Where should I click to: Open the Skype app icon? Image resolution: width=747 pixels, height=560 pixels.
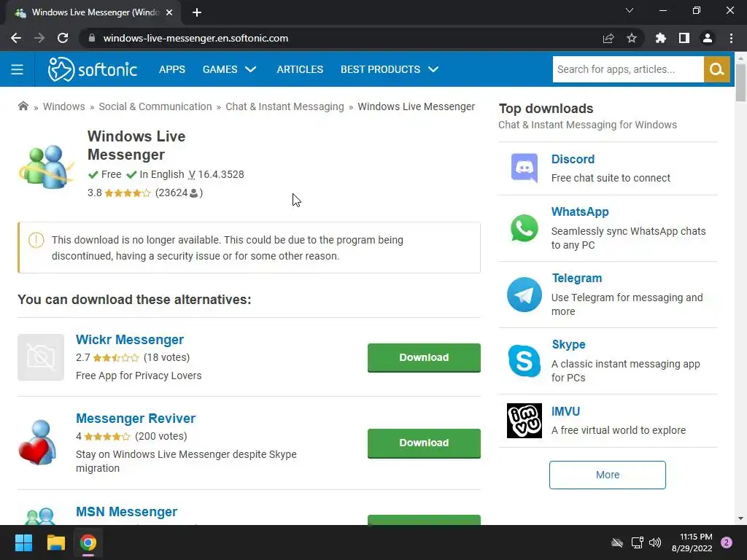pos(524,360)
